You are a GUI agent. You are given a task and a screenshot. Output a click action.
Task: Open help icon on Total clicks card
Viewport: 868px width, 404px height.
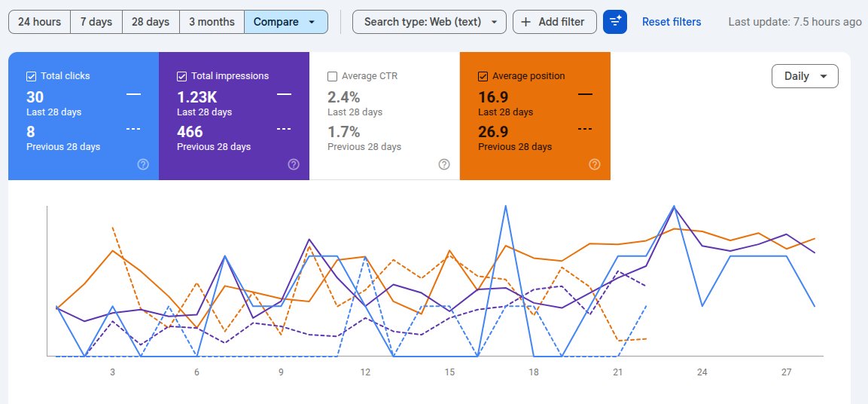tap(143, 164)
